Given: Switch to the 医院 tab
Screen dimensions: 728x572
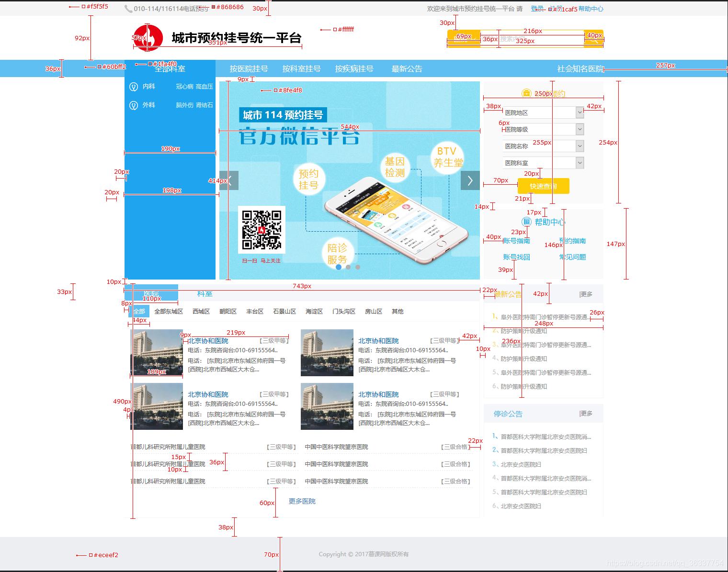Looking at the screenshot, I should click(x=151, y=293).
